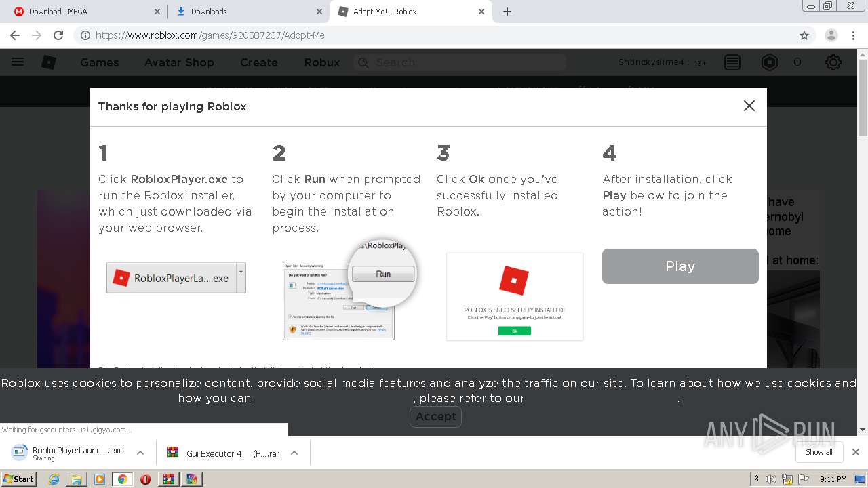The width and height of the screenshot is (868, 488).
Task: Open the Chrome three-dot menu
Action: (853, 35)
